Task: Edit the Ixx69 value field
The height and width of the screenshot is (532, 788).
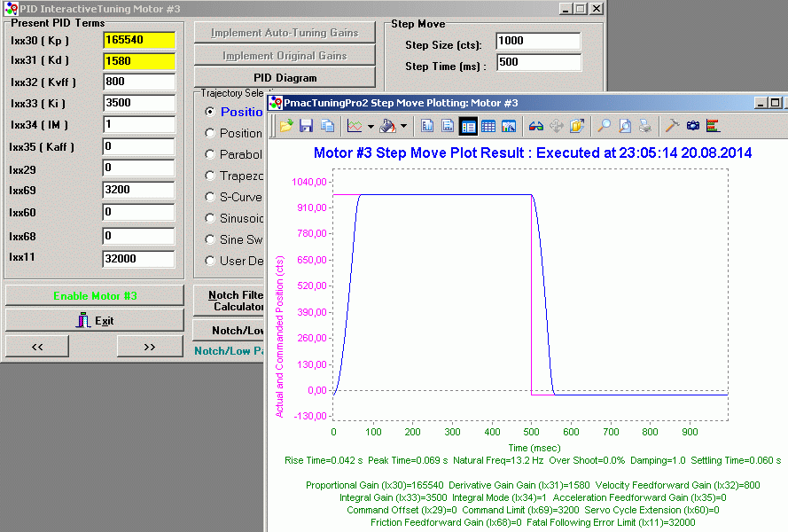Action: click(139, 190)
